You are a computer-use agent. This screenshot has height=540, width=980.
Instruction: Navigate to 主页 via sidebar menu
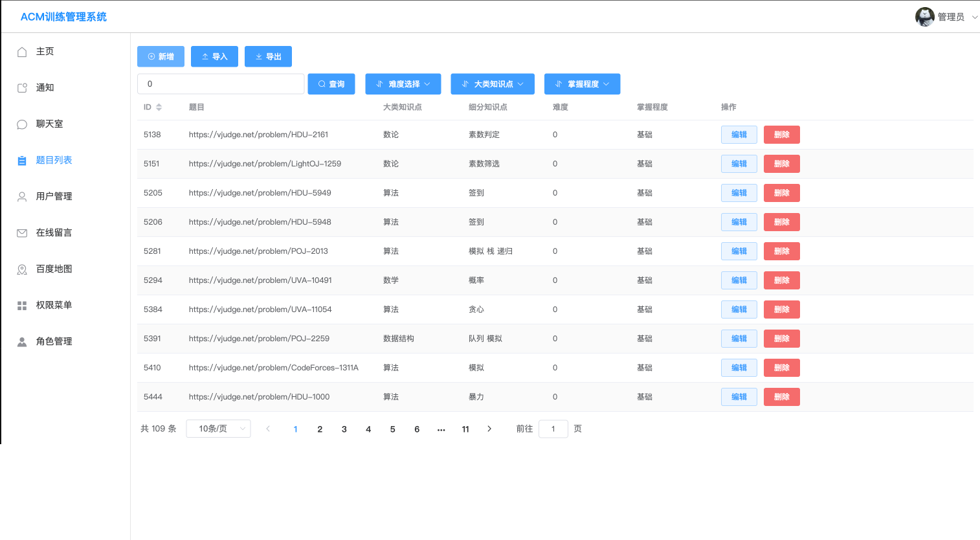(46, 51)
